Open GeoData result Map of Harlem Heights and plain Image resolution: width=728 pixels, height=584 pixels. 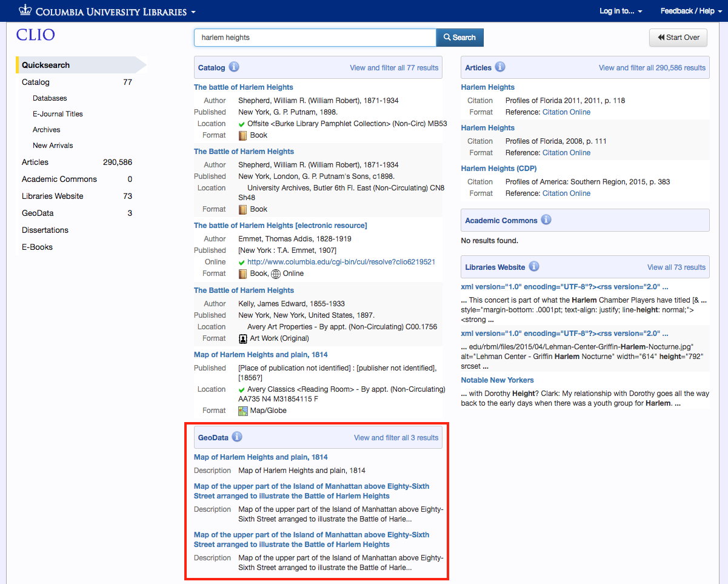tap(261, 457)
